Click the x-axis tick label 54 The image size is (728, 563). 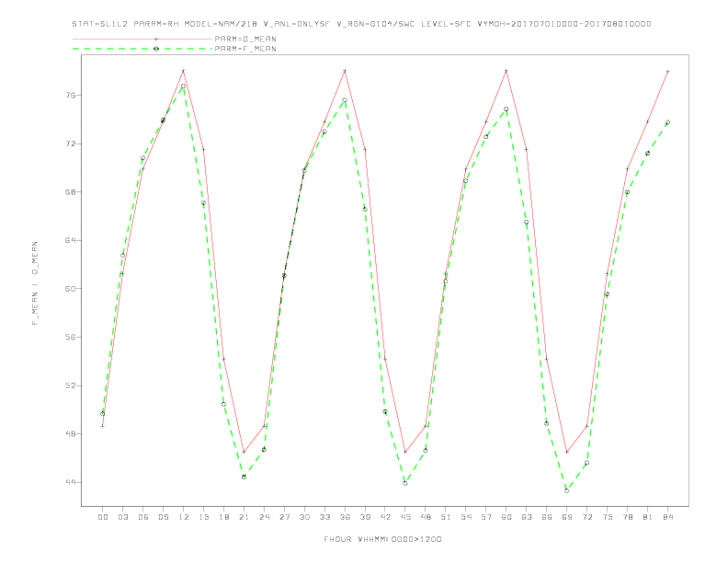point(466,517)
